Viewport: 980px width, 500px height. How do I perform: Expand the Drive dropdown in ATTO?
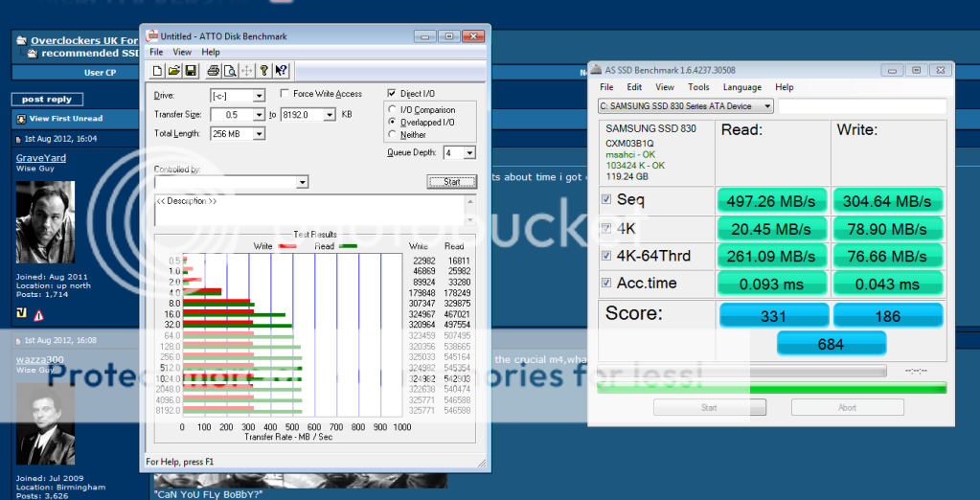pyautogui.click(x=259, y=96)
